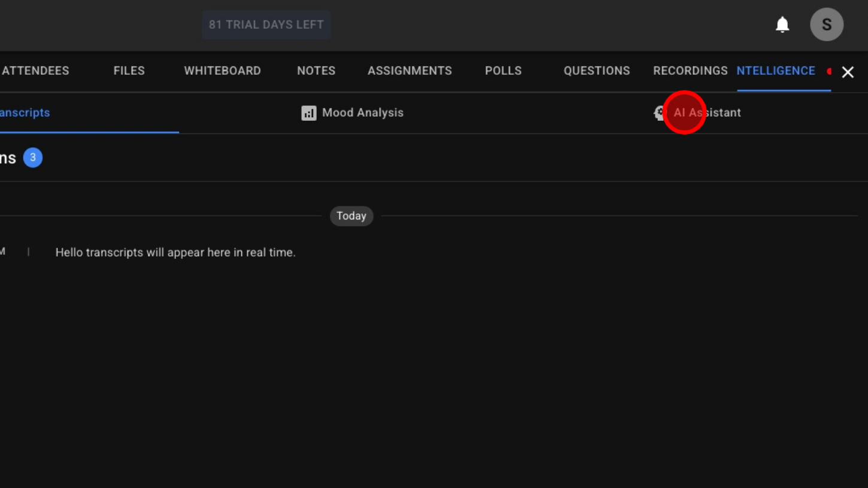Image resolution: width=868 pixels, height=488 pixels.
Task: View the Questions tab
Action: [x=596, y=71]
